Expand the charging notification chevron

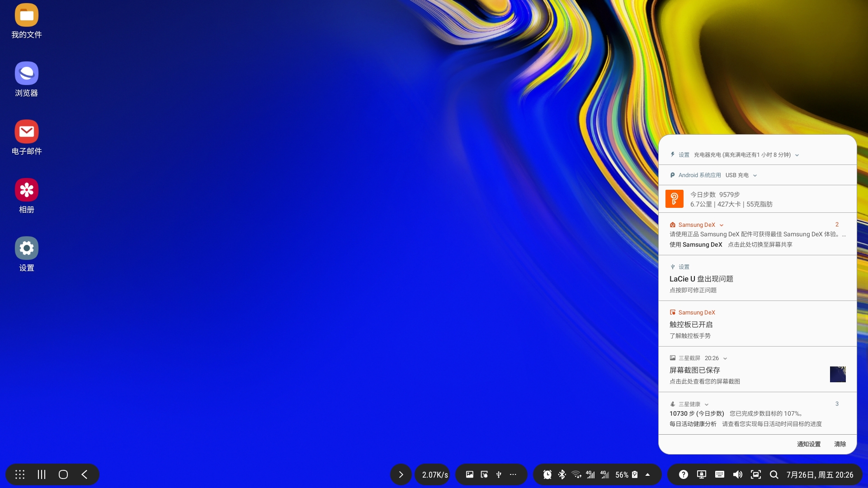click(797, 155)
